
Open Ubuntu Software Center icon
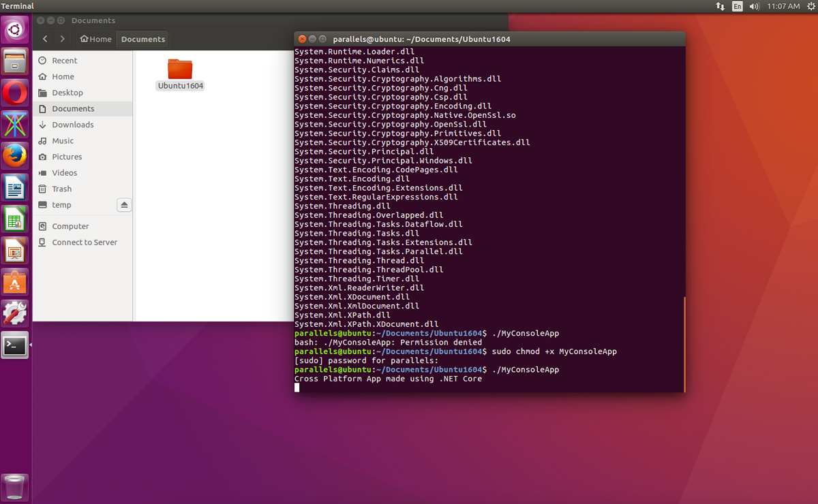(x=15, y=282)
